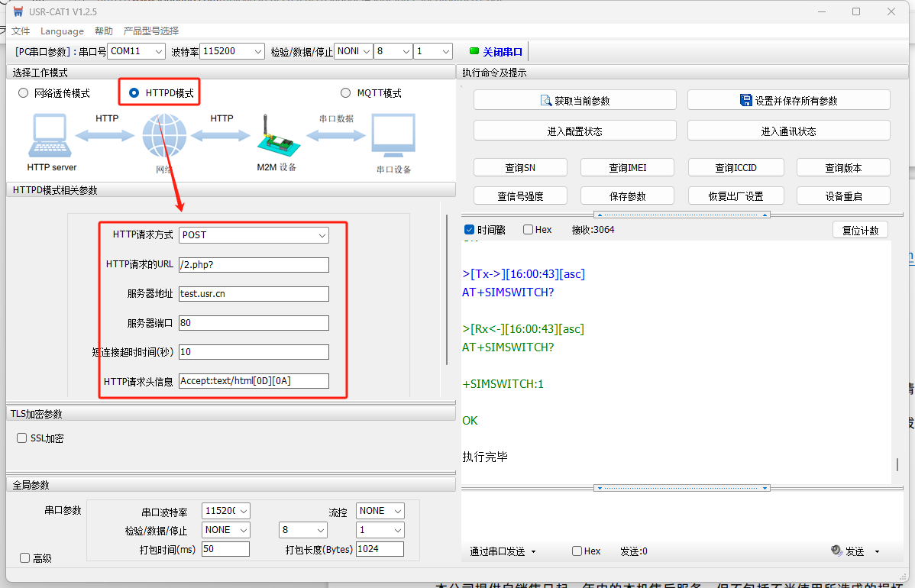Expand the 串口号 COM11 dropdown
The width and height of the screenshot is (915, 588).
tap(136, 51)
